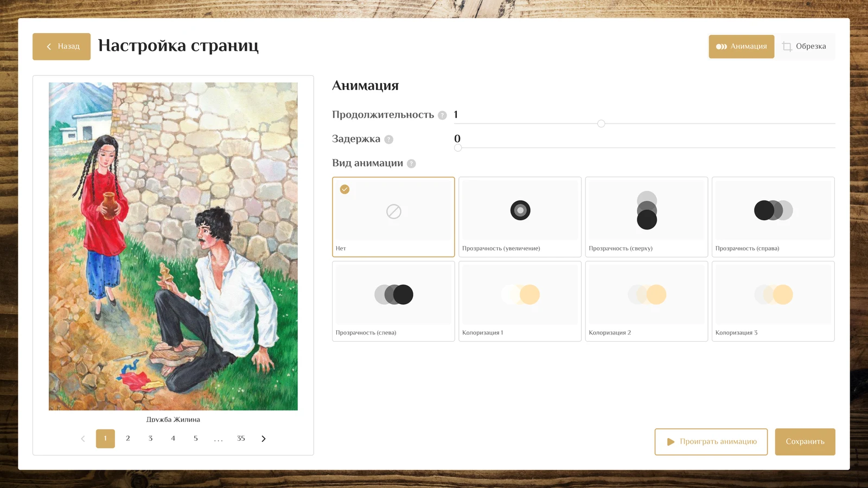Go to page 4 in pagination
This screenshot has height=488, width=868.
pos(173,439)
